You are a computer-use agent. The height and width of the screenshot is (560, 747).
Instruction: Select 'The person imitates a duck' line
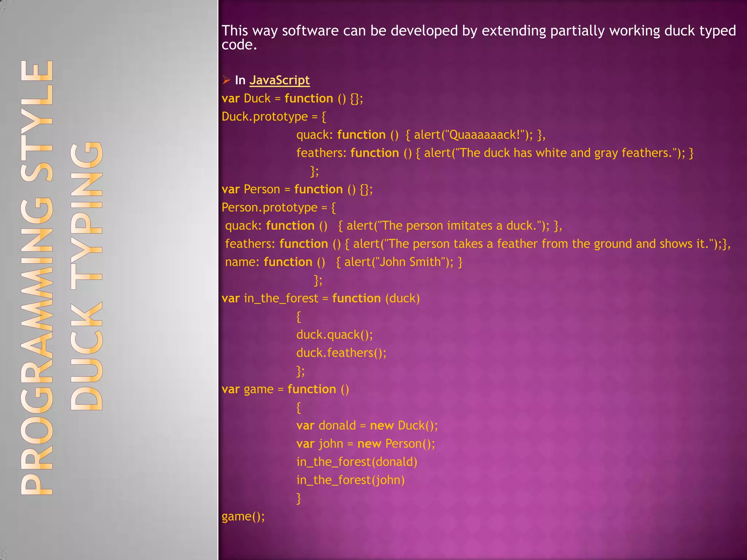[x=393, y=226]
